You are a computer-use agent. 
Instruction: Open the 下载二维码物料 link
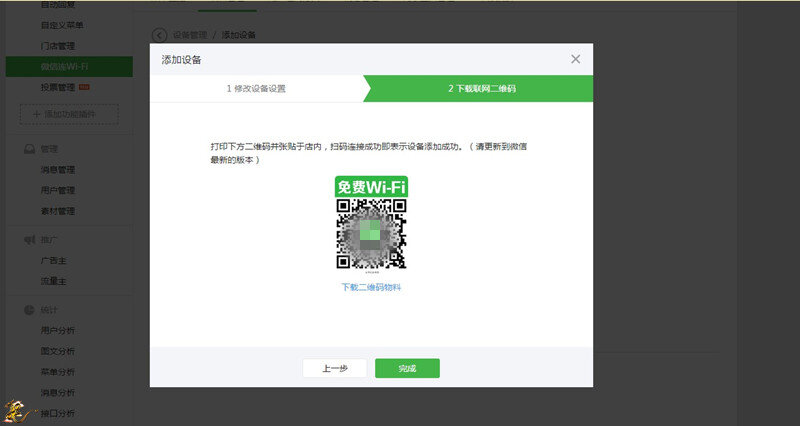tap(371, 287)
